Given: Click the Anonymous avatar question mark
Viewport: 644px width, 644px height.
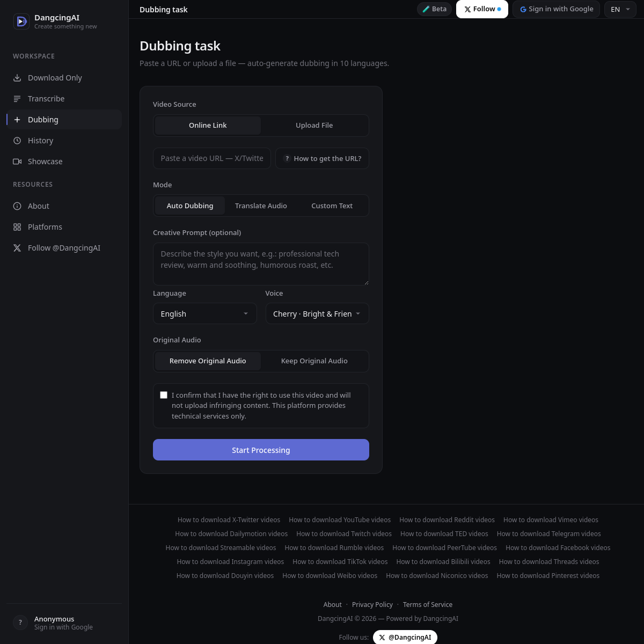Looking at the screenshot, I should click(20, 623).
